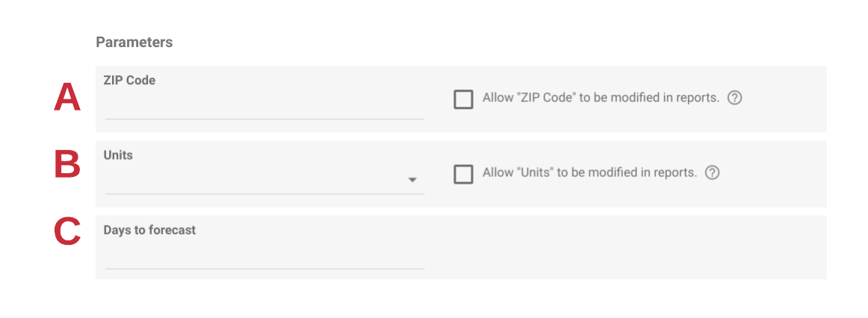
Task: Click the help icon beside ZIP Code checkbox
Action: (734, 98)
